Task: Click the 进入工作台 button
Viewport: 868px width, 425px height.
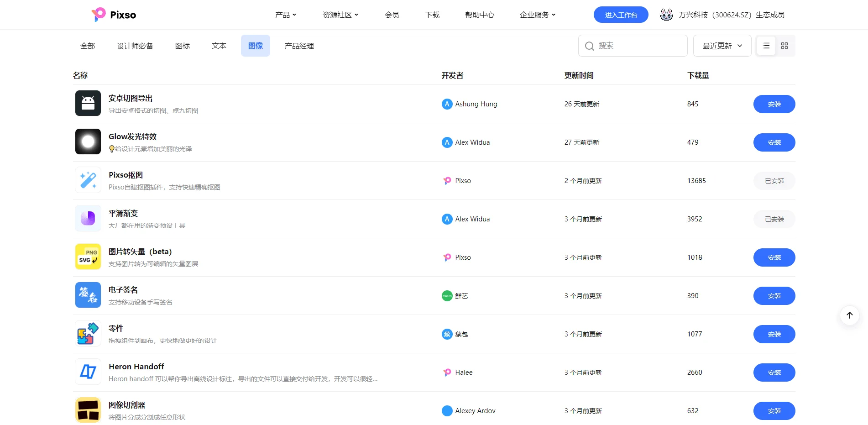Action: click(x=620, y=14)
